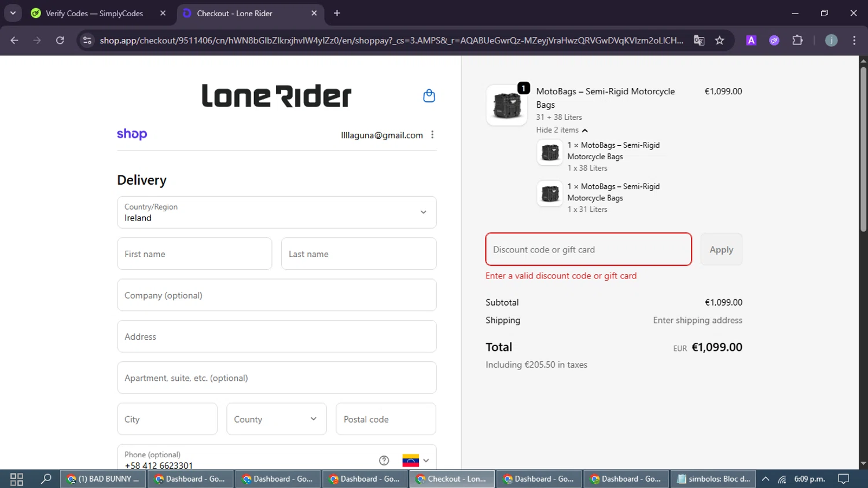Open the translate page icon
Image resolution: width=868 pixels, height=488 pixels.
(699, 41)
